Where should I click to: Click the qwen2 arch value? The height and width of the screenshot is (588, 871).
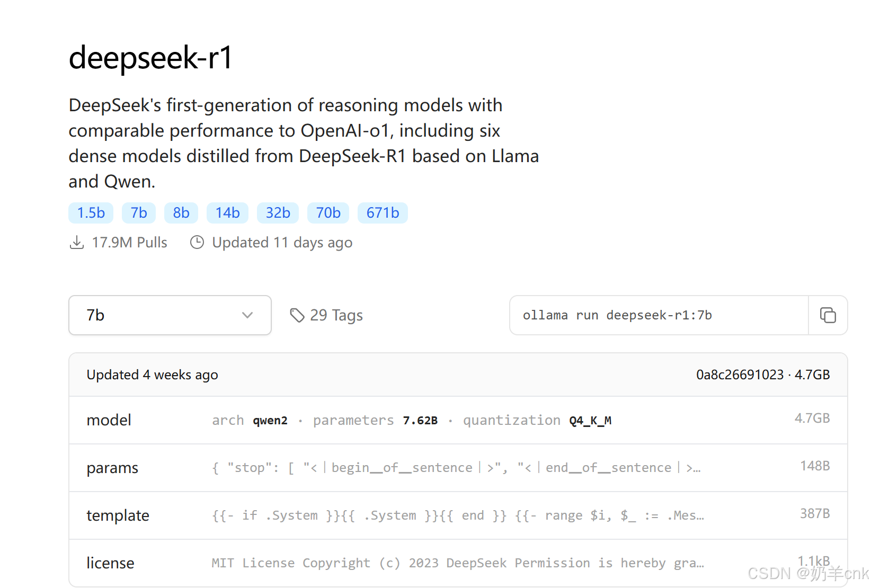(270, 421)
